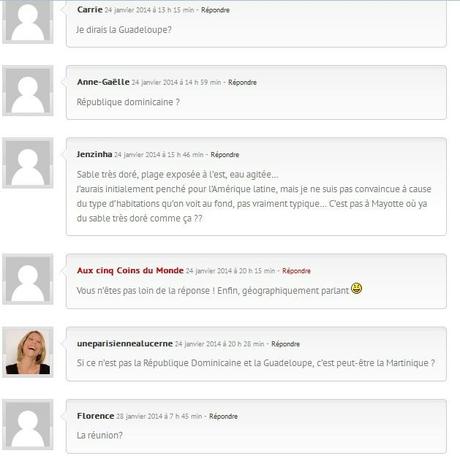The height and width of the screenshot is (456, 460).
Task: Click Carrie's default avatar icon
Action: point(28,21)
